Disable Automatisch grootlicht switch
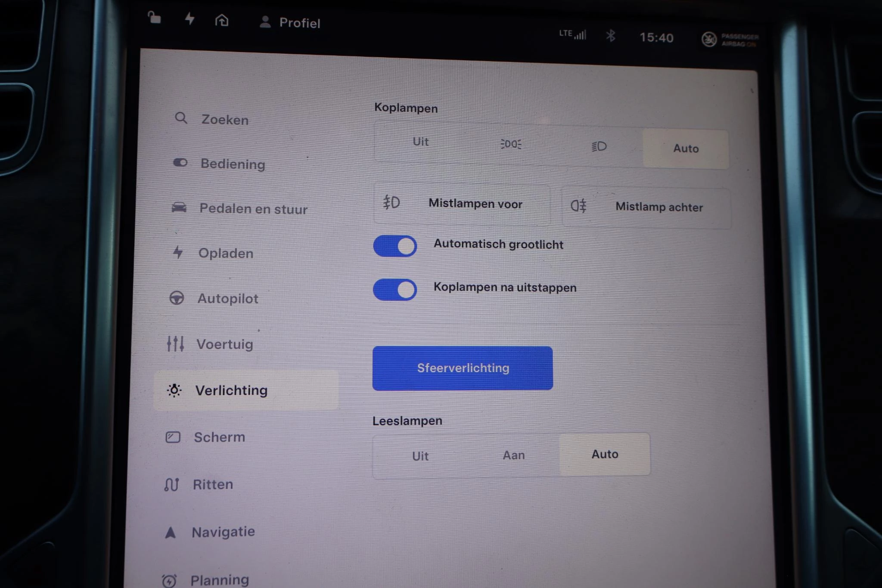Image resolution: width=882 pixels, height=588 pixels. tap(395, 246)
